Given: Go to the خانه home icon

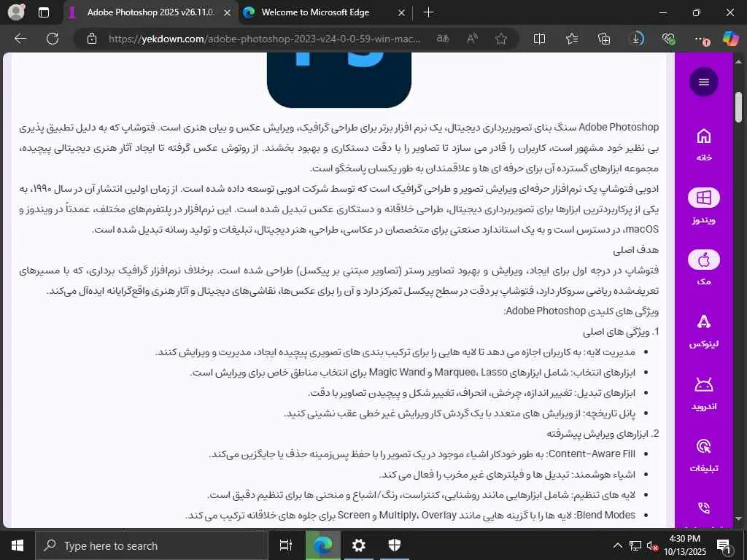Looking at the screenshot, I should (x=704, y=137).
